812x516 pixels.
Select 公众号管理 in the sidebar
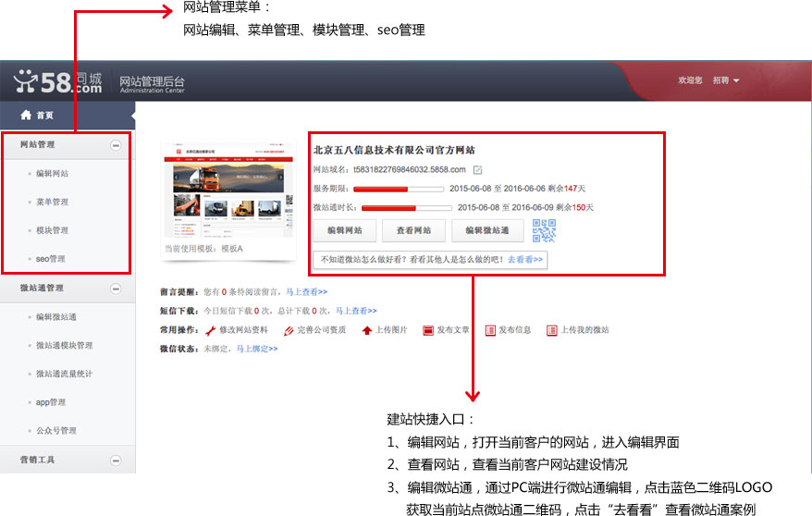pos(55,431)
